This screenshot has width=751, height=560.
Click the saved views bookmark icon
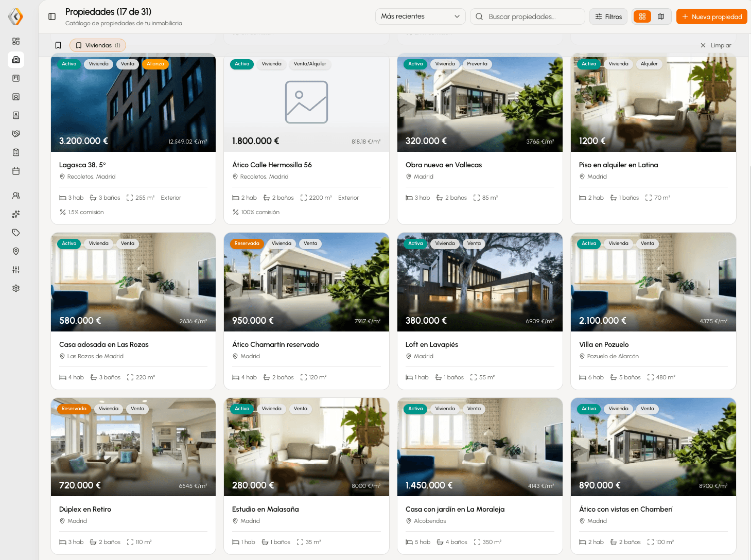[x=58, y=45]
